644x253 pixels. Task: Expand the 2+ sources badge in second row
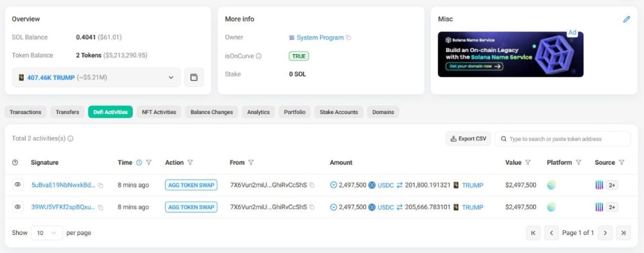point(612,207)
